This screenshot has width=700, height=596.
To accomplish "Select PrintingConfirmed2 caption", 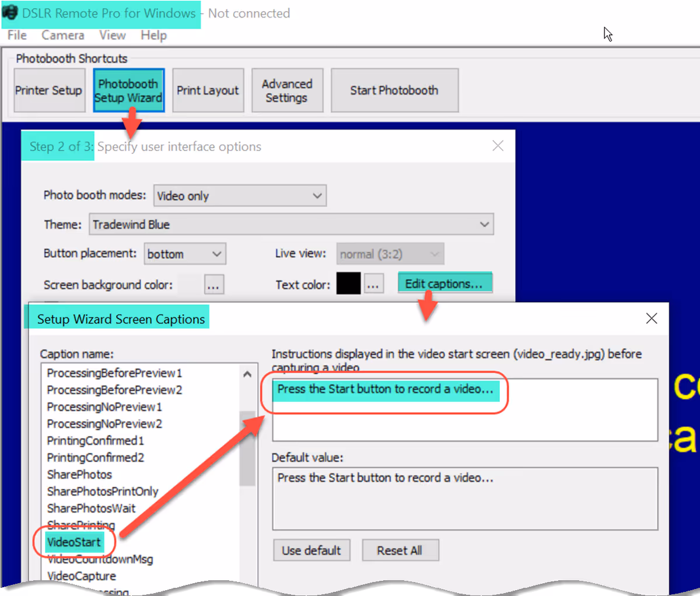I will (95, 457).
